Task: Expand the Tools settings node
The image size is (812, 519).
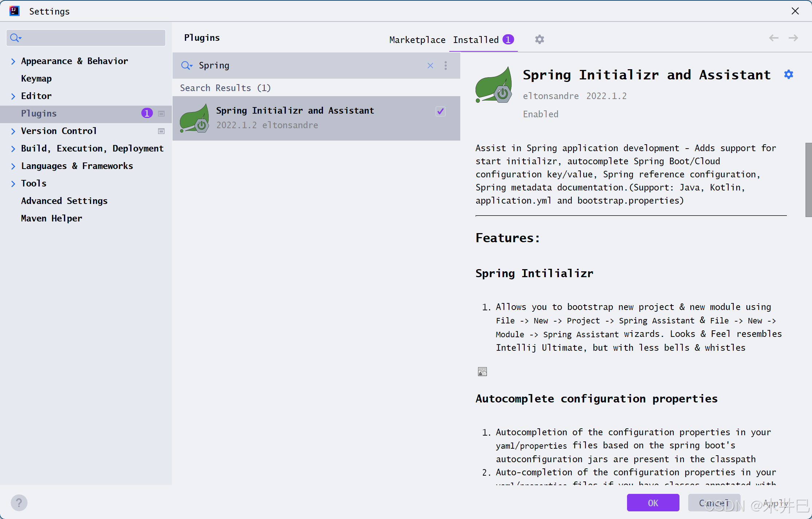Action: [13, 184]
